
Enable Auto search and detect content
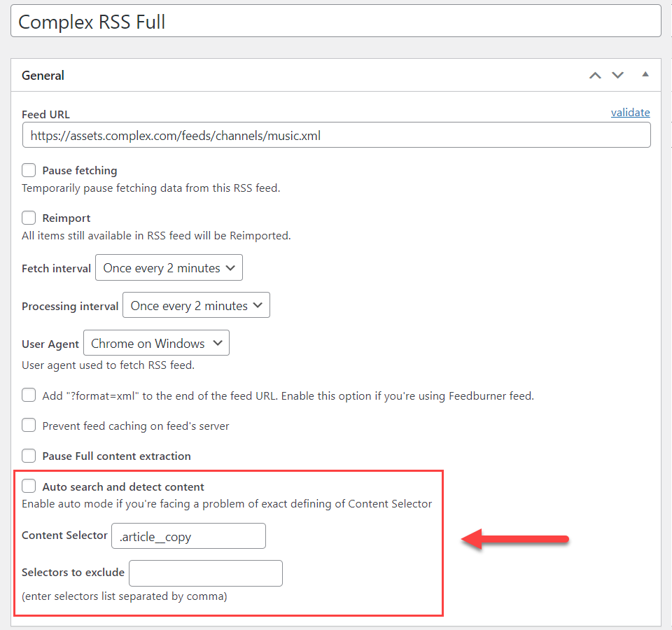coord(29,486)
